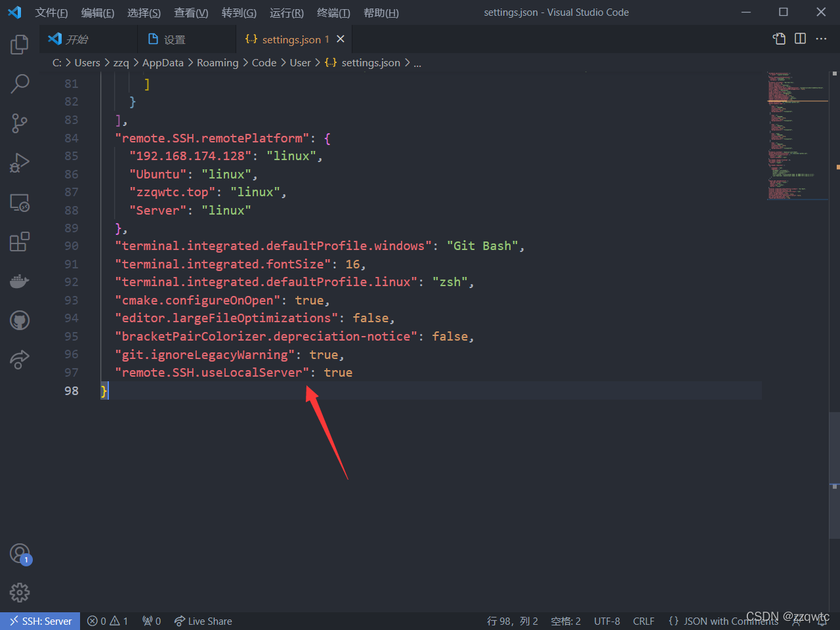Click "editor.largeFileOptimizations" key
The height and width of the screenshot is (630, 840).
click(x=226, y=318)
